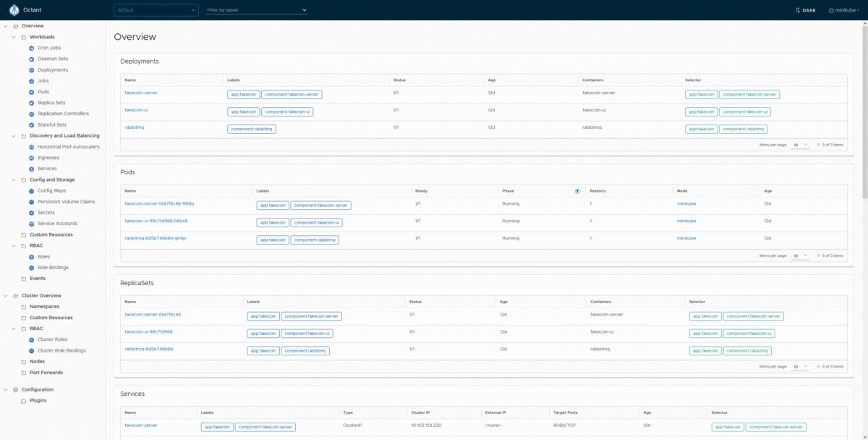
Task: Select the Ingresses icon in the sidebar
Action: 30,157
